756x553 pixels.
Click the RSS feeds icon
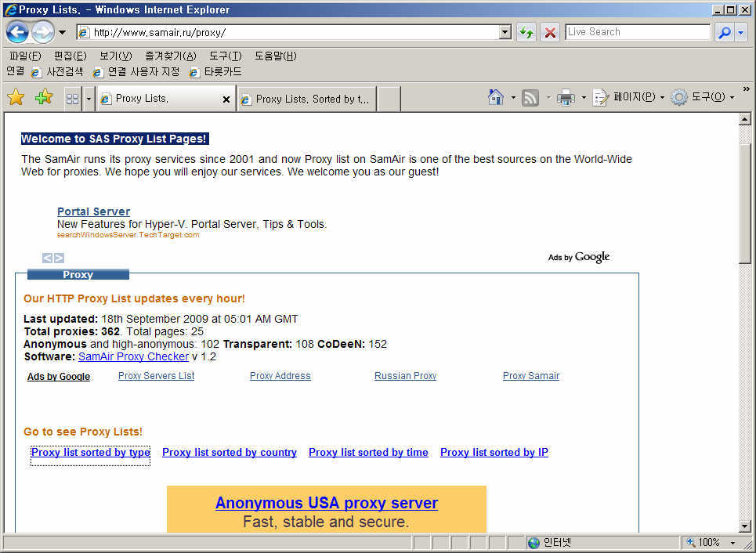(530, 98)
